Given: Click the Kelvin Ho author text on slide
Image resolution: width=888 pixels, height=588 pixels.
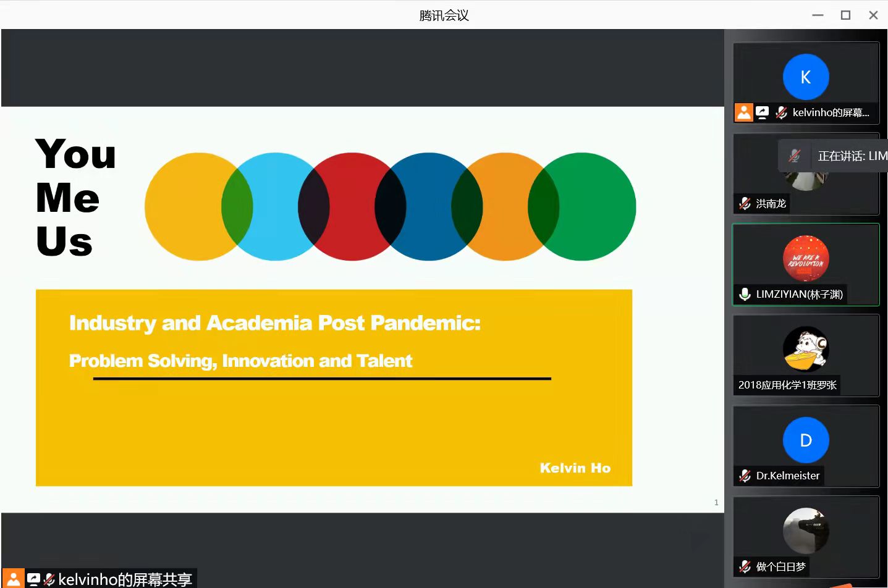Looking at the screenshot, I should click(x=575, y=468).
